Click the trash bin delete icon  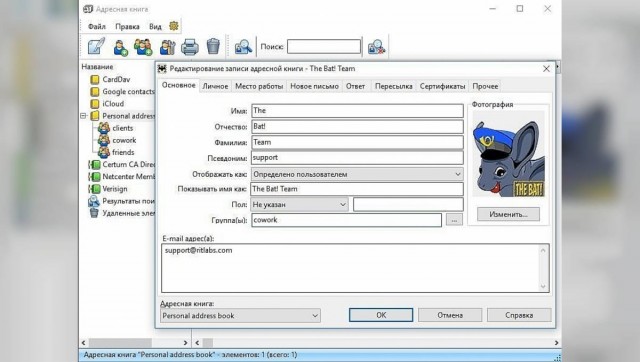click(x=213, y=47)
